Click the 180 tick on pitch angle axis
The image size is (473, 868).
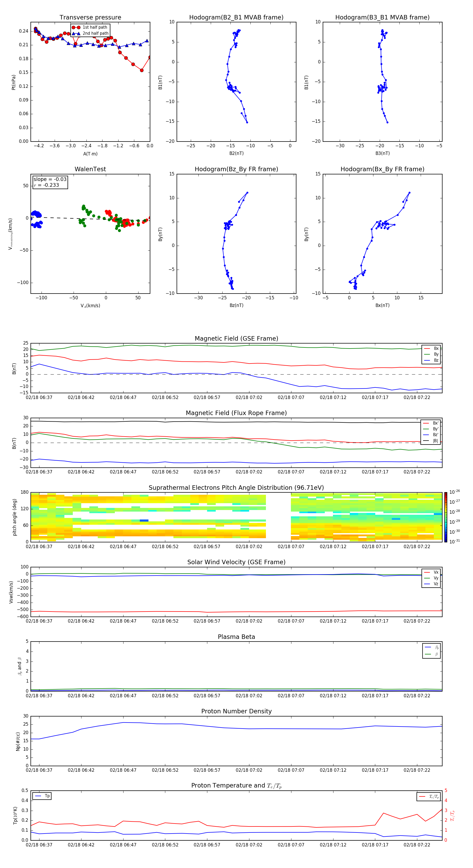25,492
